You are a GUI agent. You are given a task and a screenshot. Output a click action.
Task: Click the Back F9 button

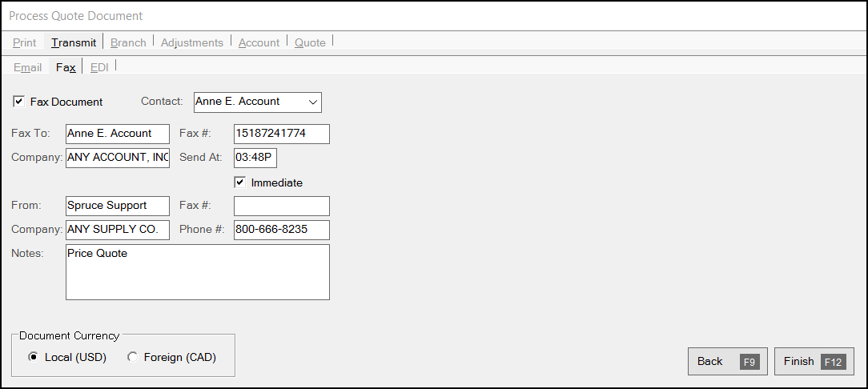(x=727, y=361)
